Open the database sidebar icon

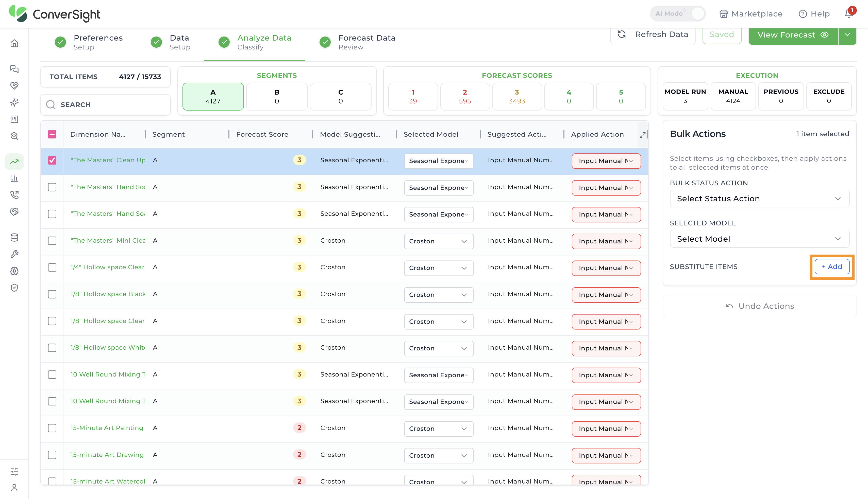coord(14,238)
